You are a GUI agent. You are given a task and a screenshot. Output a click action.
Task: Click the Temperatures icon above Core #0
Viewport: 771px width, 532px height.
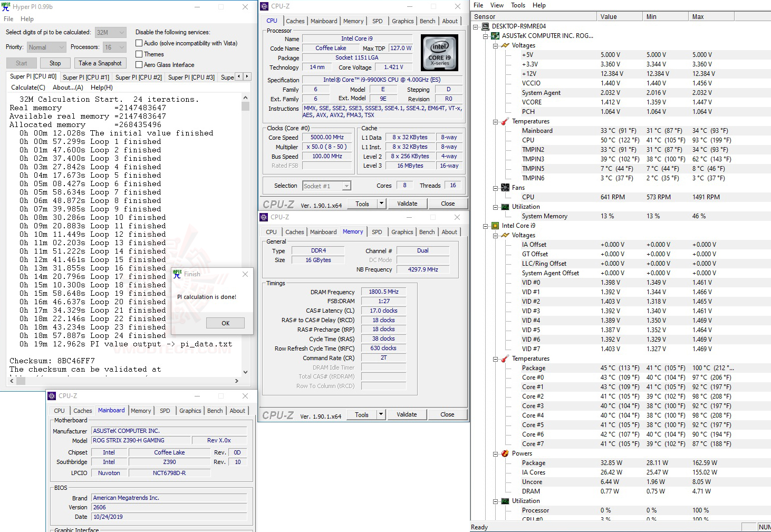click(x=505, y=359)
